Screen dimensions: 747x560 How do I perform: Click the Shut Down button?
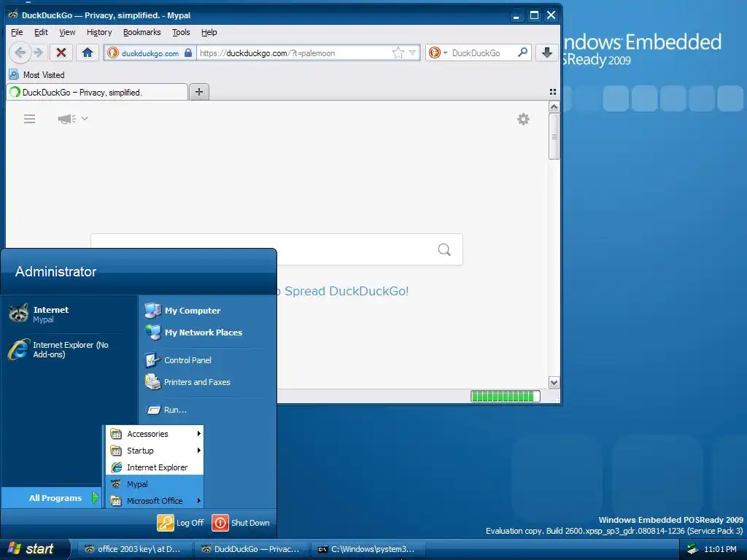pos(241,522)
